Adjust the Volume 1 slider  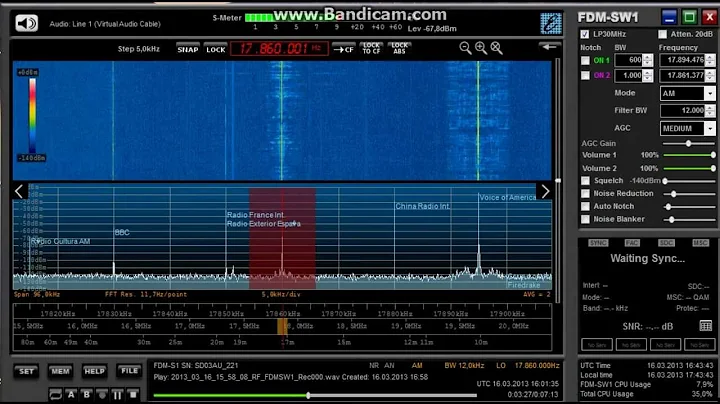pos(688,155)
